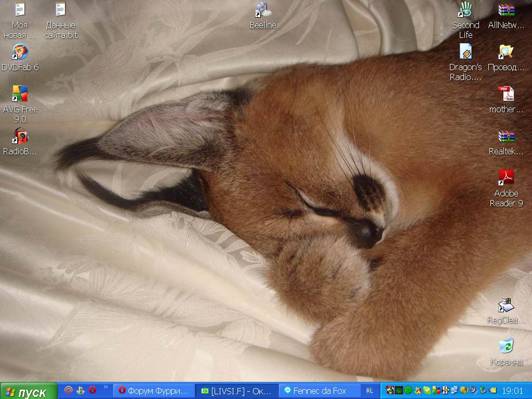This screenshot has width=532, height=399.
Task: Select the RadioB... desktop shortcut
Action: click(20, 137)
